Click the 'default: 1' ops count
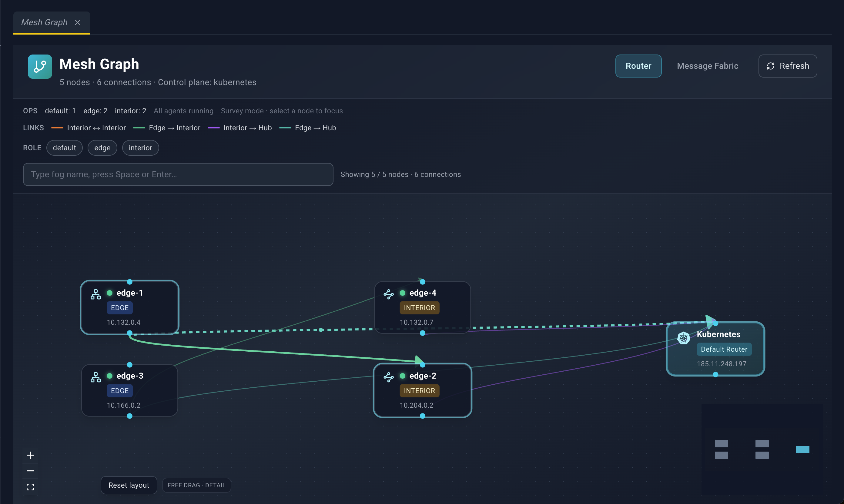This screenshot has width=844, height=504. point(60,111)
